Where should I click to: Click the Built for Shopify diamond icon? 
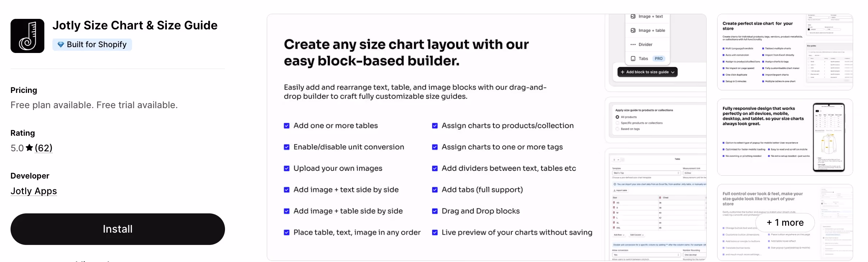pyautogui.click(x=61, y=45)
